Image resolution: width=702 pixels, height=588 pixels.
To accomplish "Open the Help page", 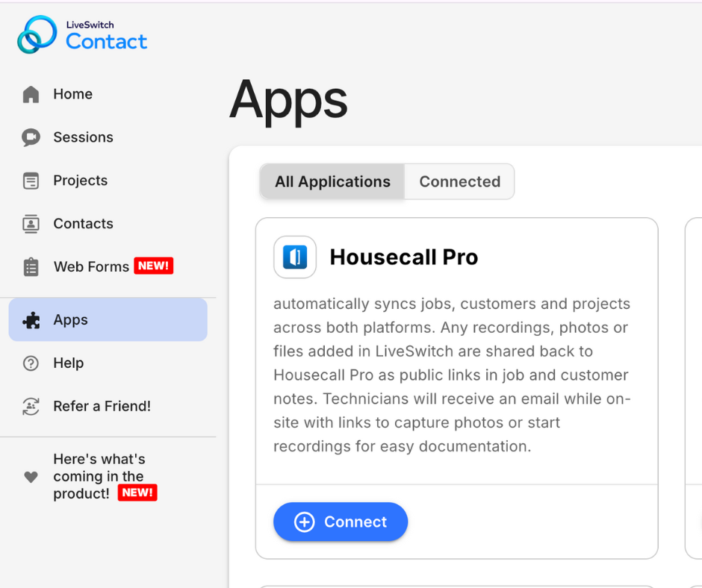I will 108,363.
